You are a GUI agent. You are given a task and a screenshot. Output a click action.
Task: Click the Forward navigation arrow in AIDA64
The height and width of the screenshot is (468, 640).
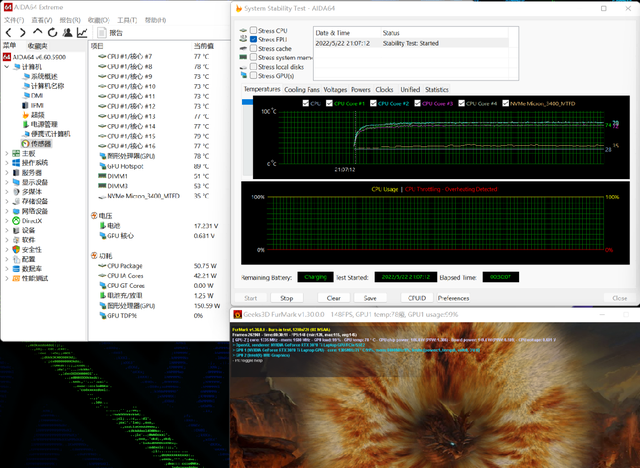tap(21, 33)
